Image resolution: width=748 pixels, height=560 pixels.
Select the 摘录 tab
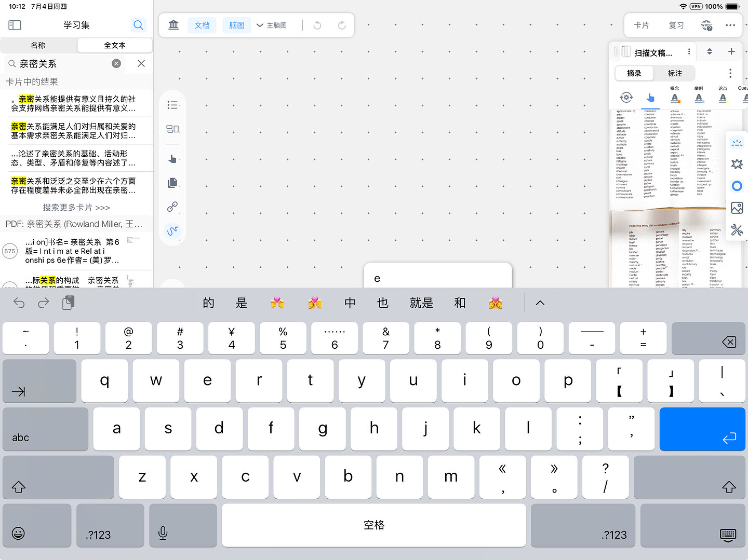coord(634,73)
